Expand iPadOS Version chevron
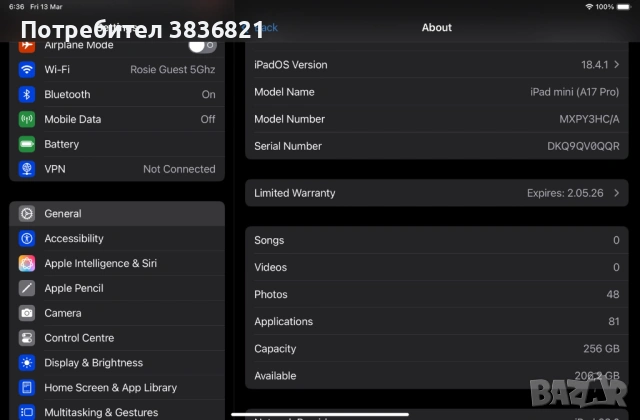 click(616, 64)
